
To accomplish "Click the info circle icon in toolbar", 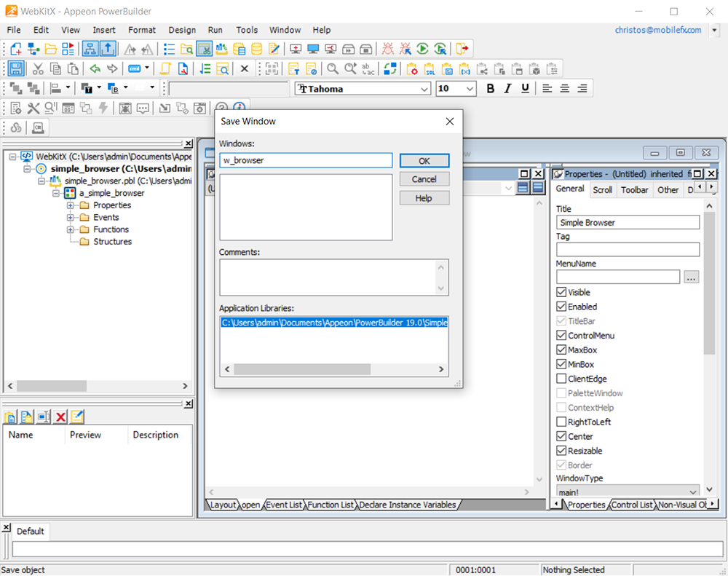I will tap(239, 107).
